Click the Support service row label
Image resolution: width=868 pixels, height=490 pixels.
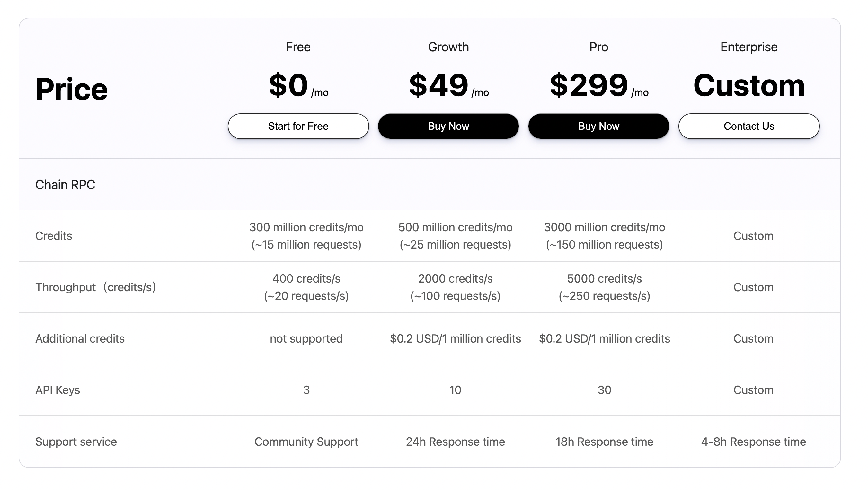click(x=76, y=442)
